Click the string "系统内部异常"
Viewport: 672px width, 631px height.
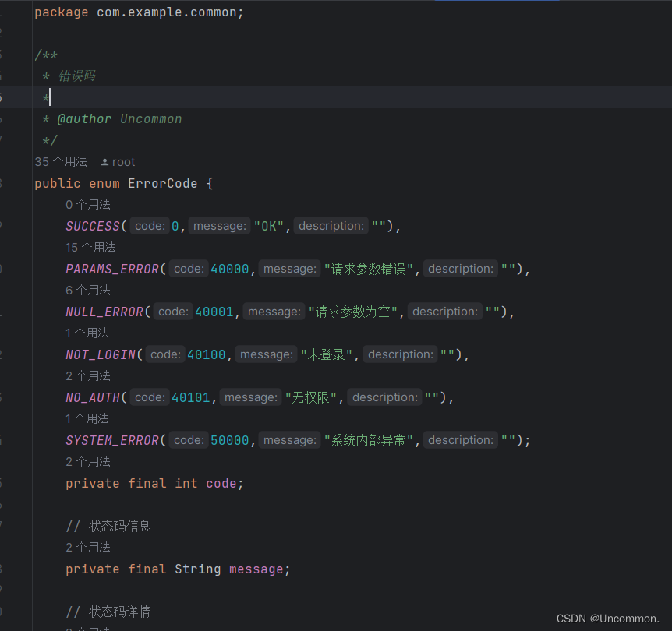369,440
